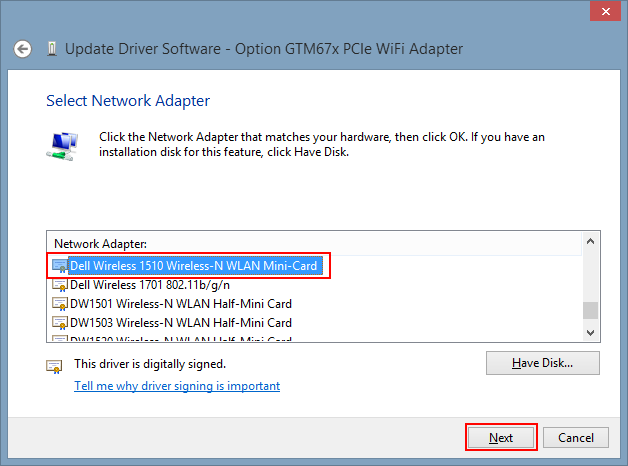The width and height of the screenshot is (628, 466).
Task: Click the list scrollbar down arrow
Action: 590,332
